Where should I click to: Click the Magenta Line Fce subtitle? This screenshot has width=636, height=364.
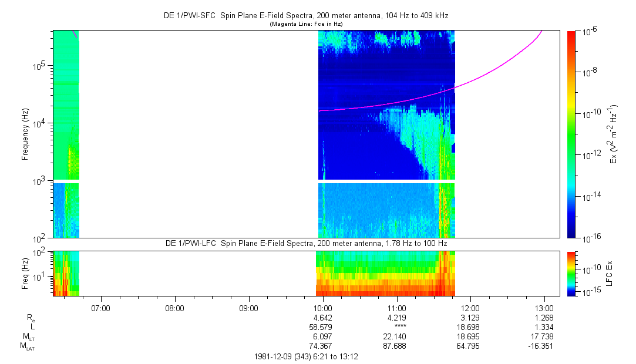click(x=305, y=24)
